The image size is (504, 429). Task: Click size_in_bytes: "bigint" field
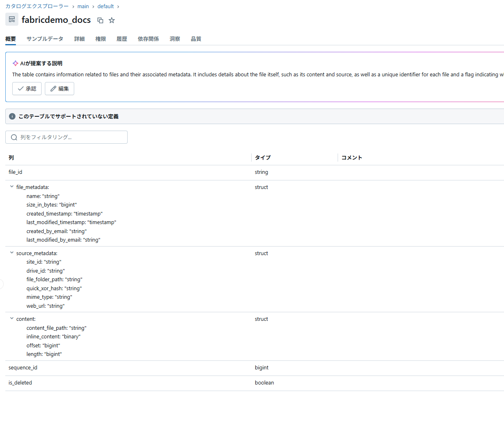pos(52,205)
